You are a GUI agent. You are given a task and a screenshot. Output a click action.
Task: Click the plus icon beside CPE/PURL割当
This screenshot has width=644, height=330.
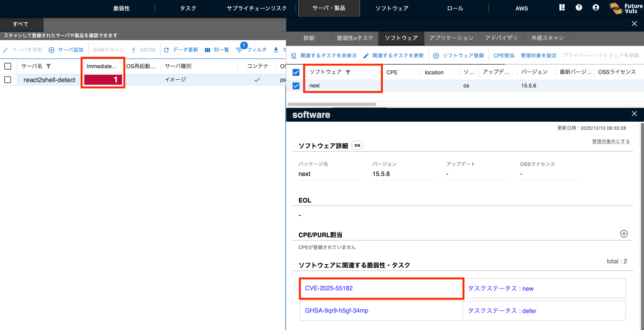(x=624, y=234)
